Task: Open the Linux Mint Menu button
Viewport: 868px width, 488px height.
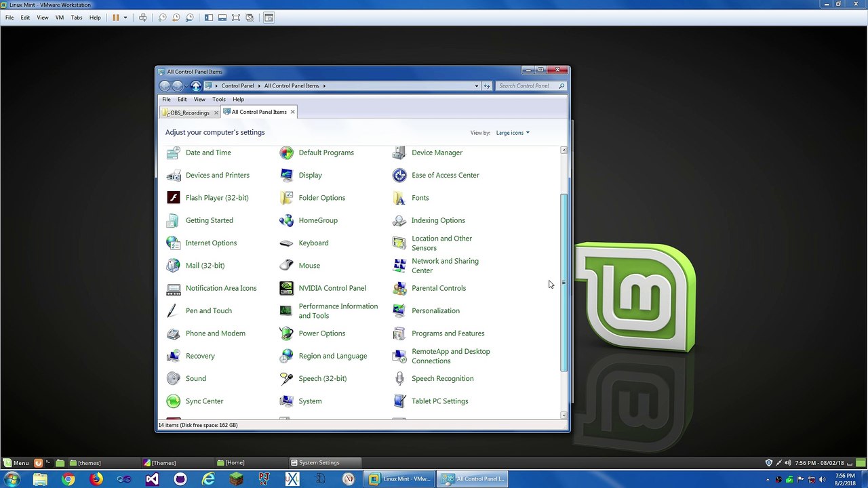Action: click(x=16, y=463)
